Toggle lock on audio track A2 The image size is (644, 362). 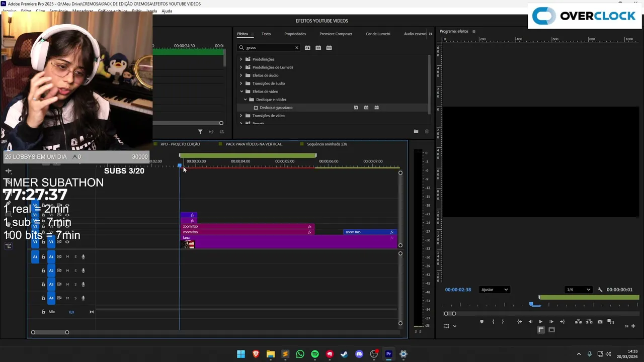[43, 270]
